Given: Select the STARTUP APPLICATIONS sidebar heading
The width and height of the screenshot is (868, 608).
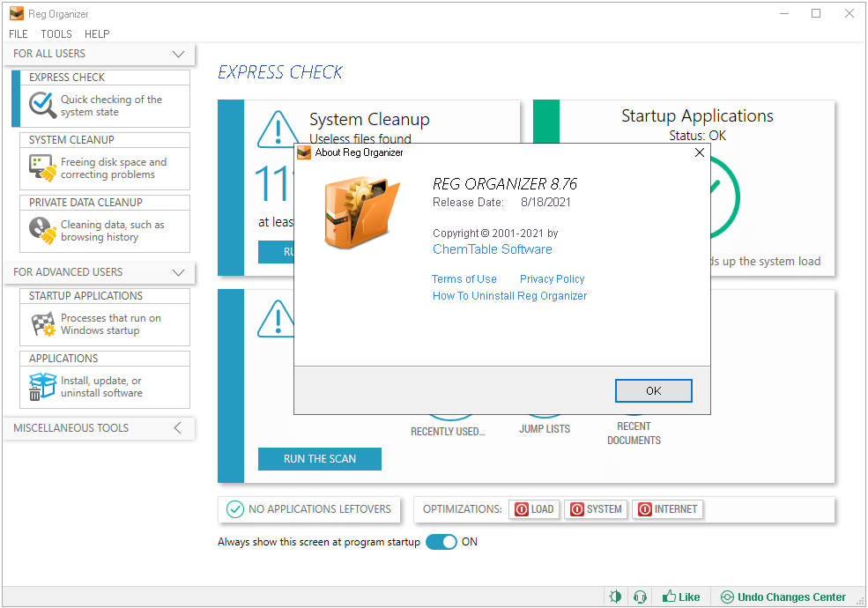Looking at the screenshot, I should click(x=85, y=296).
